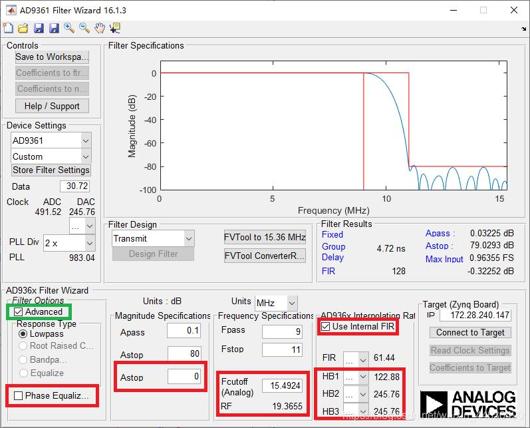This screenshot has width=530, height=428.
Task: Open the HB2 rate dropdown
Action: 356,394
